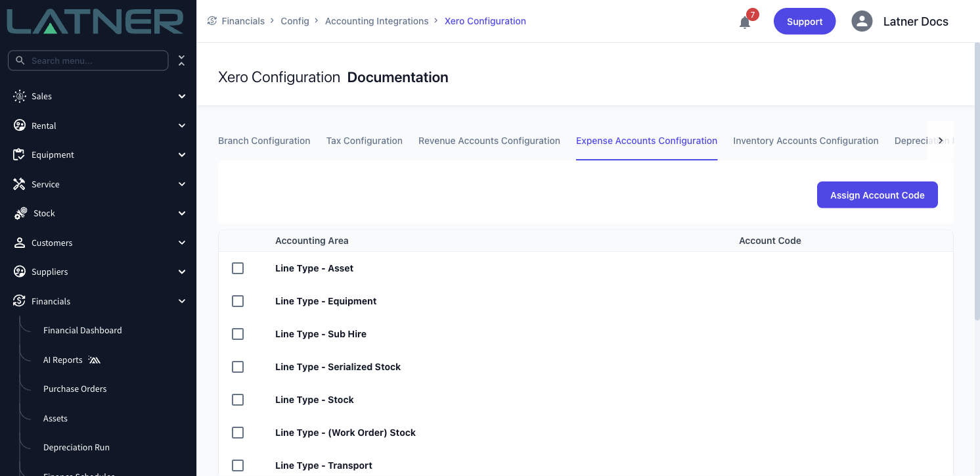Expand the Sales menu chevron
The width and height of the screenshot is (980, 476).
pyautogui.click(x=182, y=96)
